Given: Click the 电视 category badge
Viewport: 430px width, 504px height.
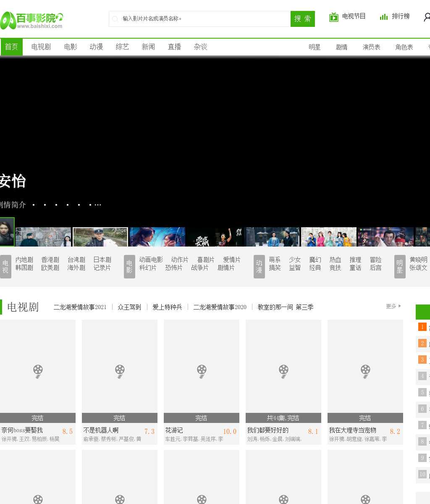Looking at the screenshot, I should [5, 266].
